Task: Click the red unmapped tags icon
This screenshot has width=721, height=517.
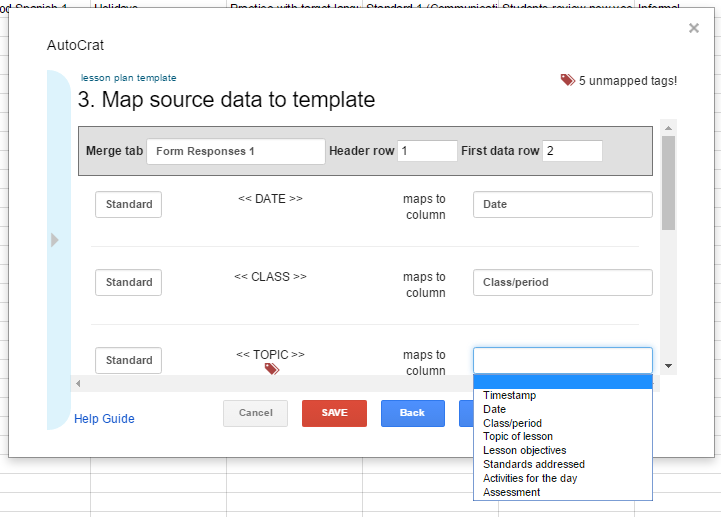Action: 567,80
